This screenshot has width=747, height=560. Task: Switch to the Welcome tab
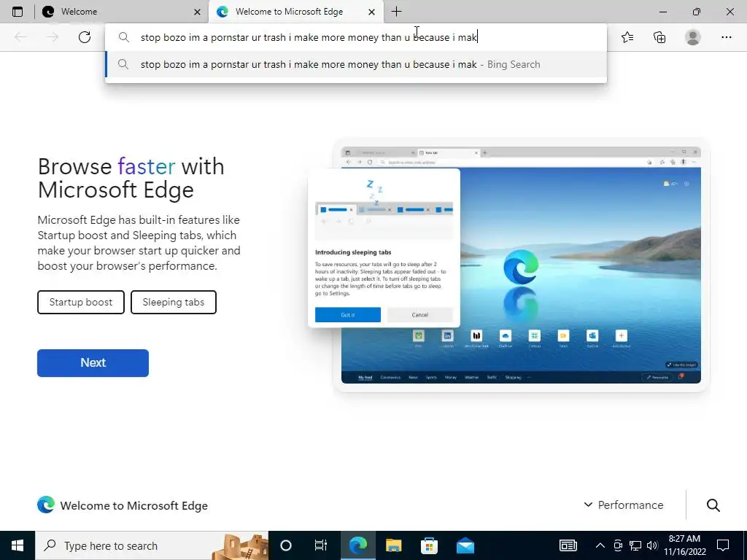122,12
